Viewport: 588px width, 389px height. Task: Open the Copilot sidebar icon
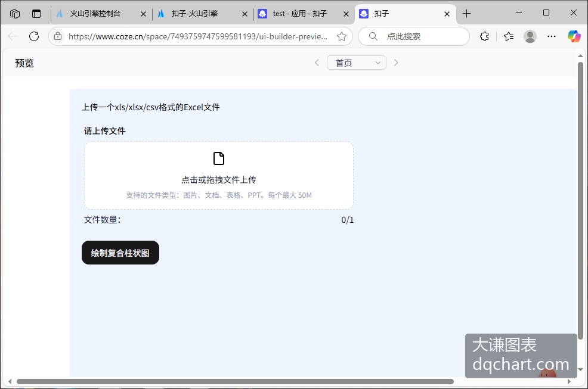pos(574,36)
